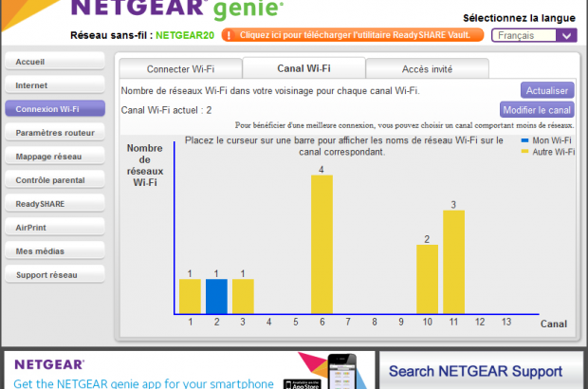Click the Modifier le canal button
The height and width of the screenshot is (389, 588).
[537, 110]
